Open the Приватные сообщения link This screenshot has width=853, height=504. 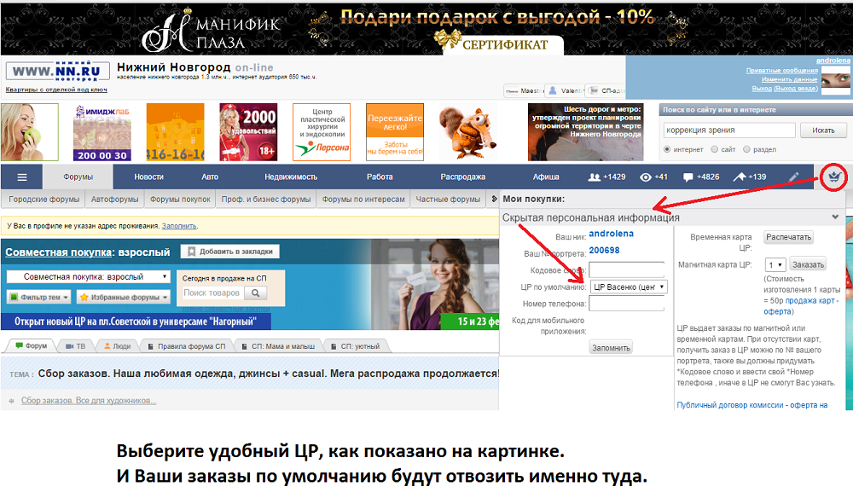point(781,70)
